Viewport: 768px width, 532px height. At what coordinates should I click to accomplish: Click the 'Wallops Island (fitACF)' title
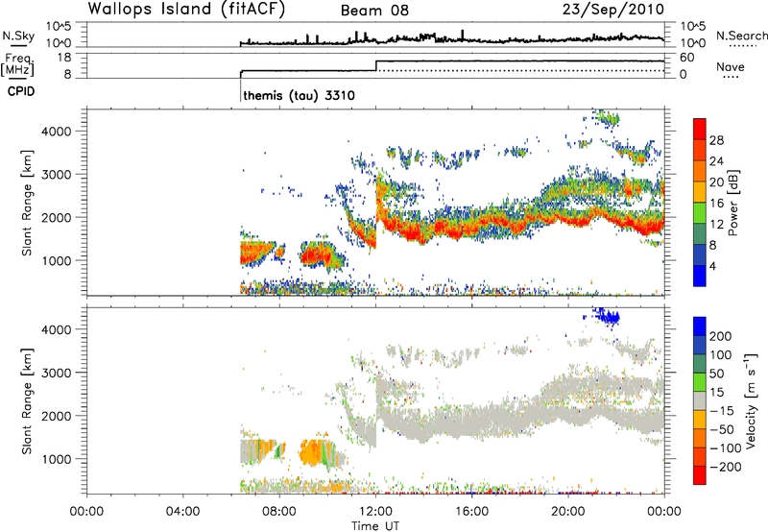pos(186,10)
